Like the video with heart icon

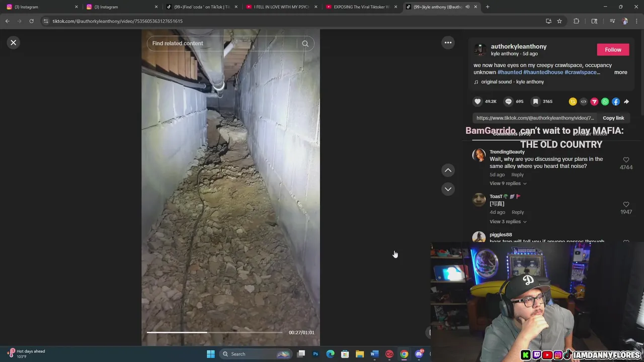pos(477,102)
